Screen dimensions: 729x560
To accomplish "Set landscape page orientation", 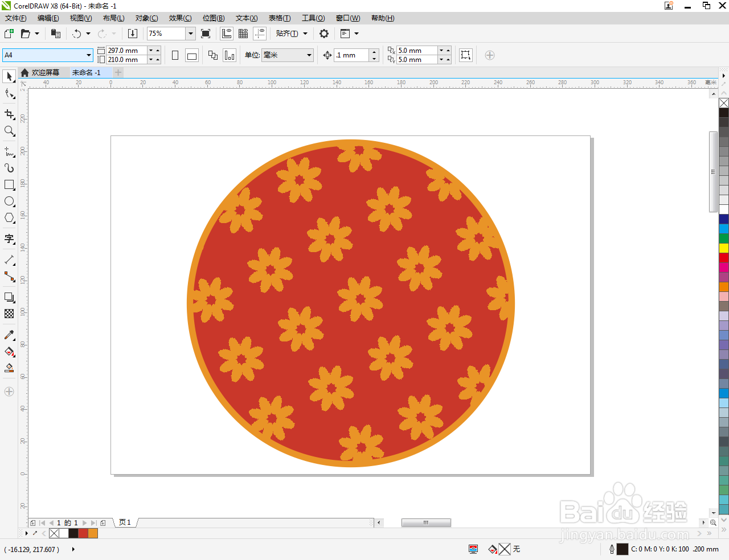I will (x=192, y=55).
